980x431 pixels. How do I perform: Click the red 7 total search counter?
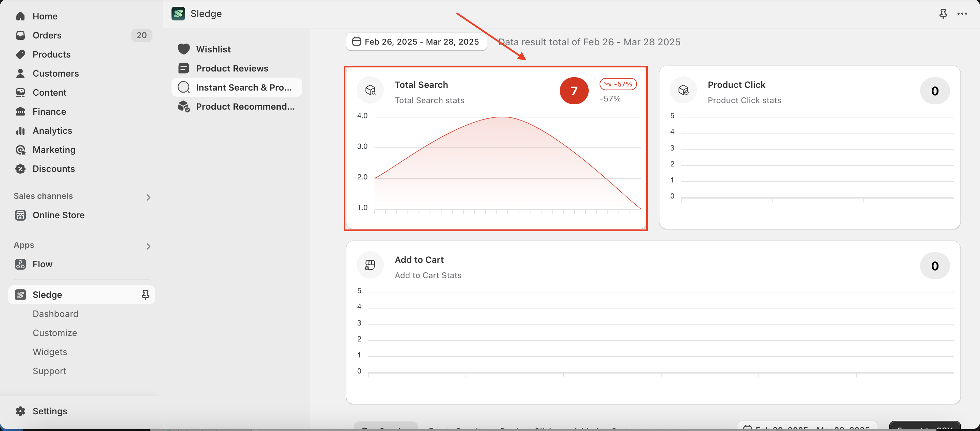(x=574, y=91)
